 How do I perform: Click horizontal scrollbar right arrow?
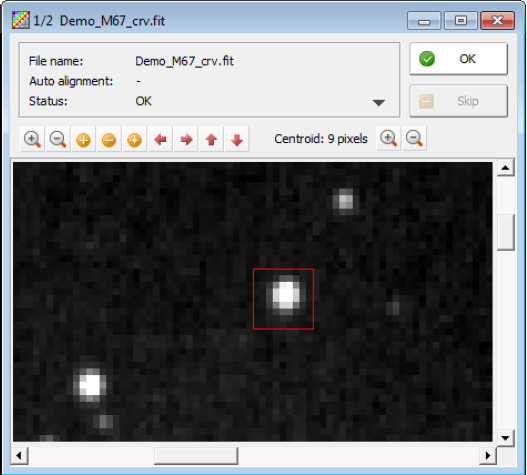pyautogui.click(x=488, y=456)
